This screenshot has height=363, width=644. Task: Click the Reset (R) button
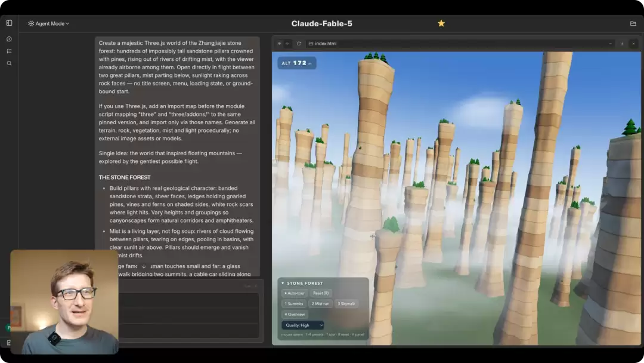(320, 293)
